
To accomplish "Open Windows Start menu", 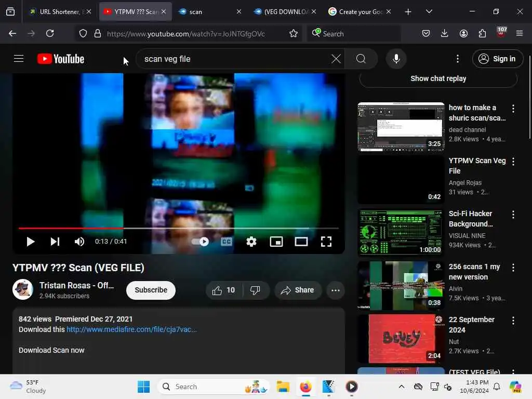I will coord(143,387).
